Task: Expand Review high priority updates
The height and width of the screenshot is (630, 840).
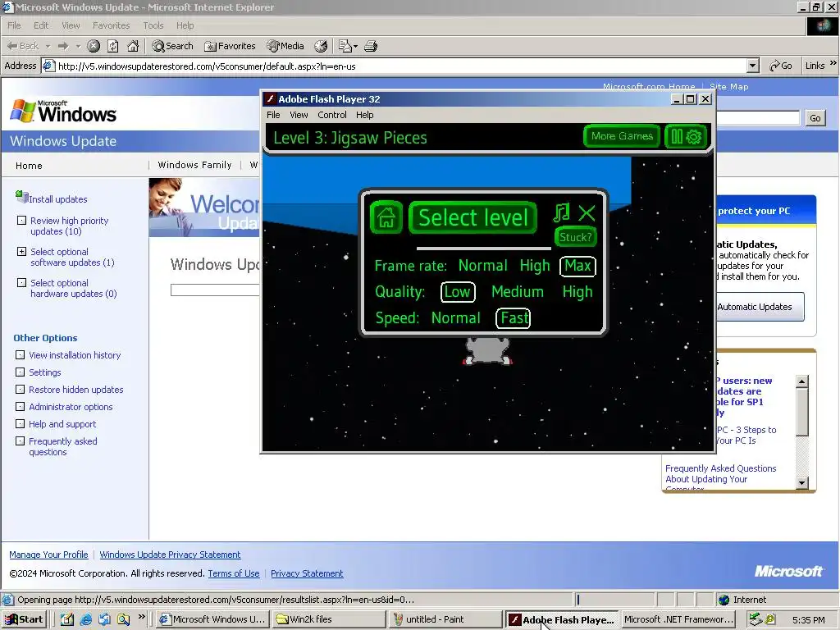Action: click(21, 220)
